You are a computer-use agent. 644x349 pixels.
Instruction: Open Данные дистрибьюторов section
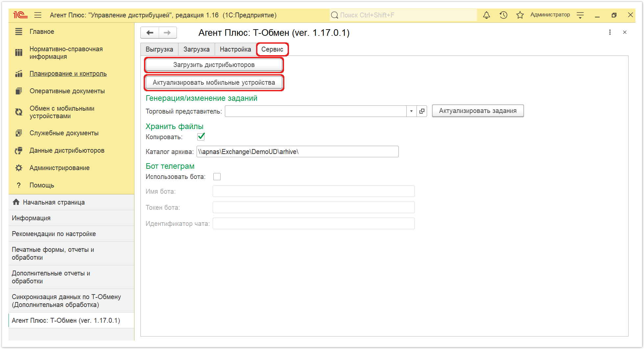point(67,150)
